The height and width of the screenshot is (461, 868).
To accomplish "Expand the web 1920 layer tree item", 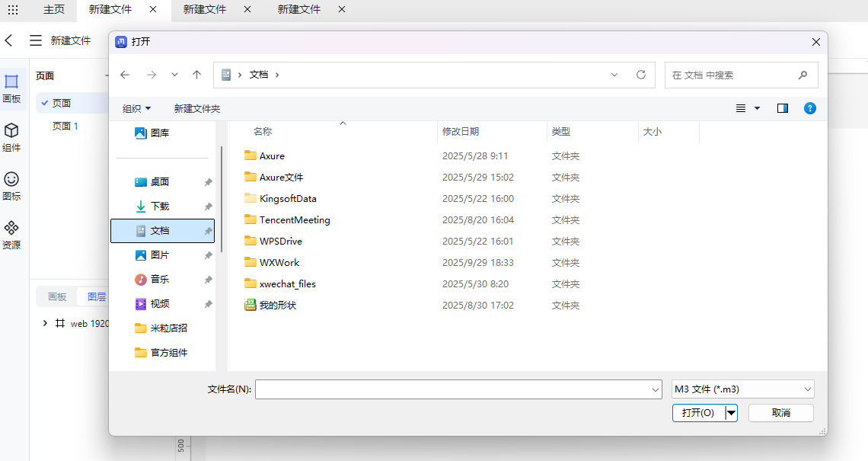I will [x=45, y=323].
